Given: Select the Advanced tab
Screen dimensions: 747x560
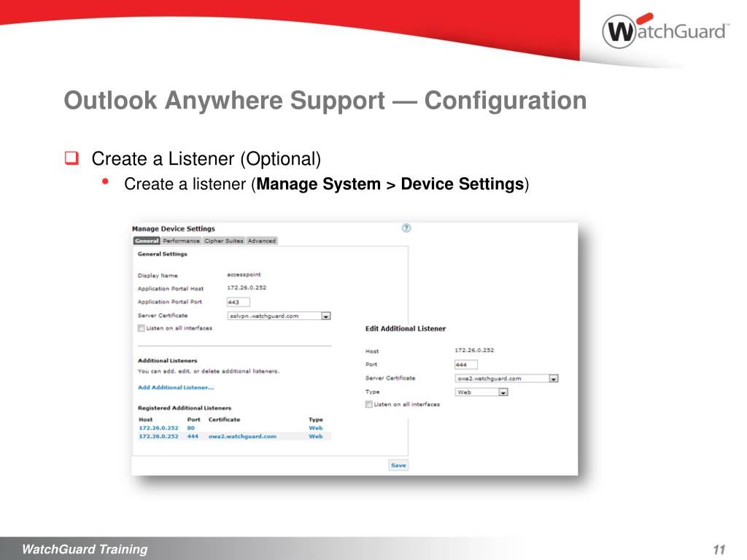Looking at the screenshot, I should 262,241.
